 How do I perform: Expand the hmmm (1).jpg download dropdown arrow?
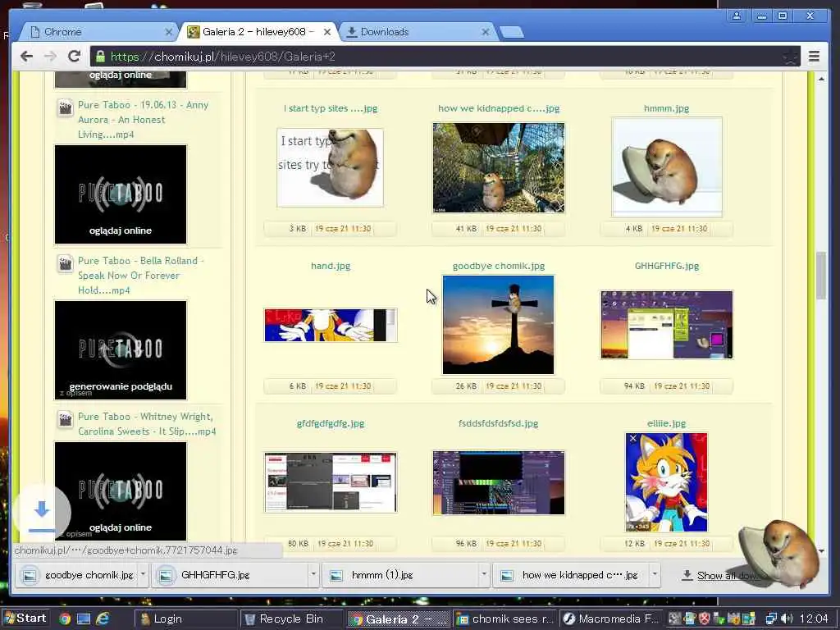tap(484, 573)
